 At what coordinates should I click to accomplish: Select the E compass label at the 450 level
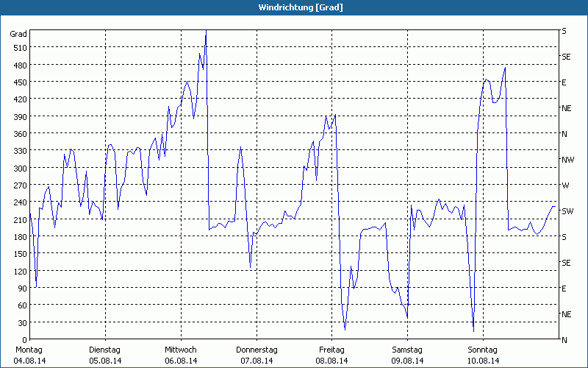pyautogui.click(x=564, y=82)
